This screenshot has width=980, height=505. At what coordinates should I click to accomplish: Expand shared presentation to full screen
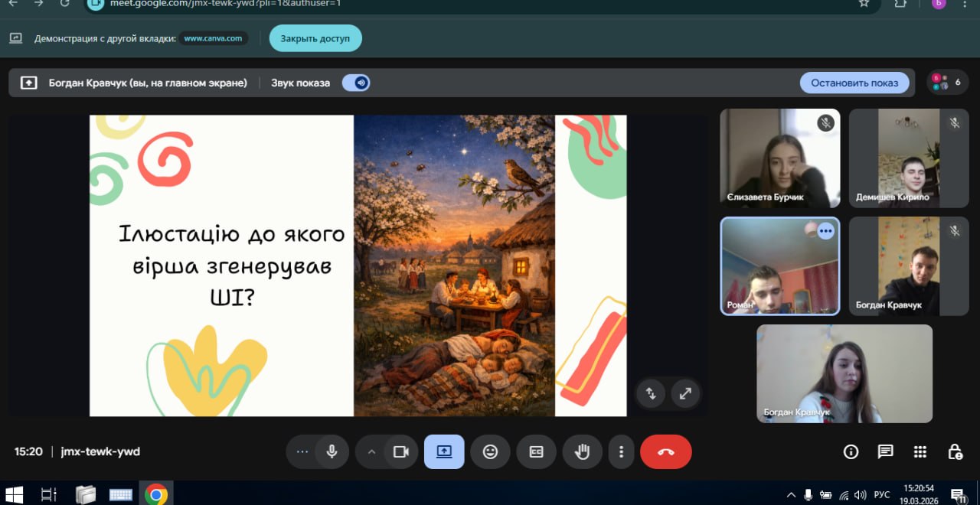[x=685, y=393]
